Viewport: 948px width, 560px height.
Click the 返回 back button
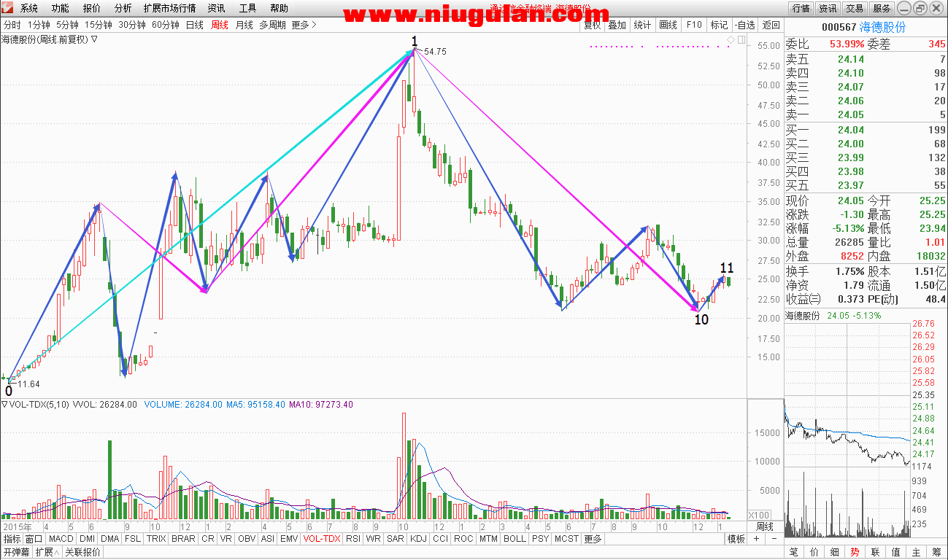771,25
